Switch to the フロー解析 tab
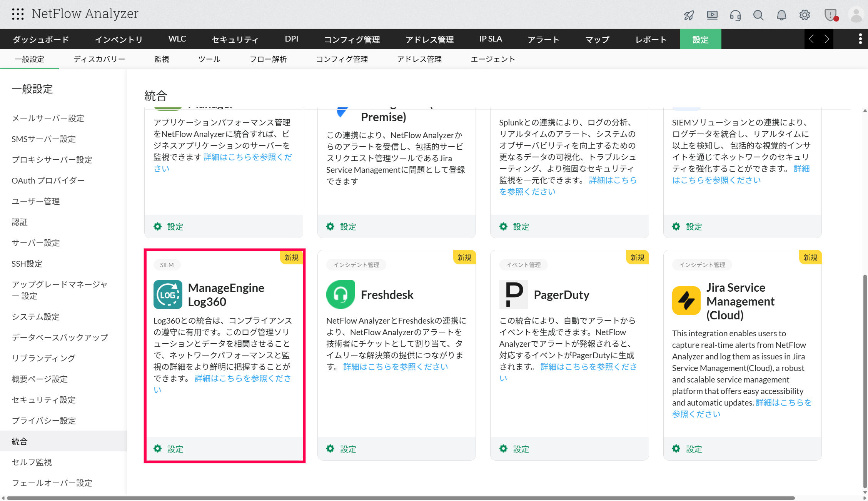This screenshot has height=501, width=868. (x=268, y=59)
